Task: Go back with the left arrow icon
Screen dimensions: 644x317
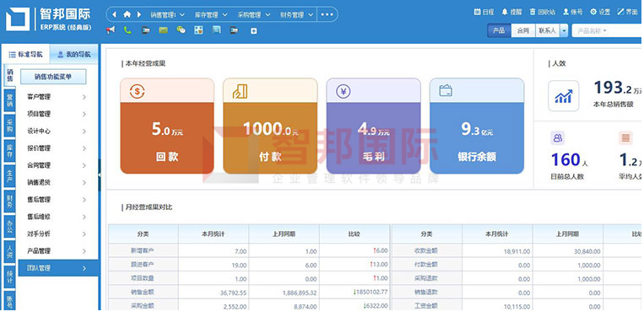Action: coord(114,14)
